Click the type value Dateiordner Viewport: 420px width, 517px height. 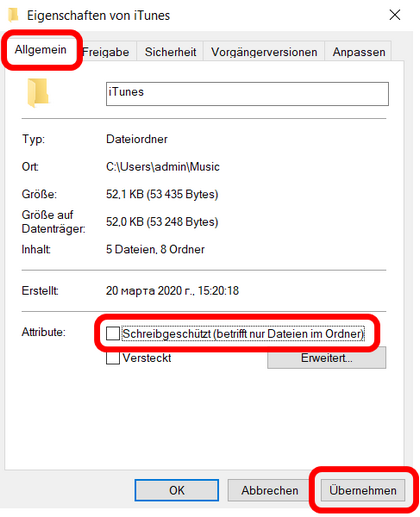(x=137, y=139)
